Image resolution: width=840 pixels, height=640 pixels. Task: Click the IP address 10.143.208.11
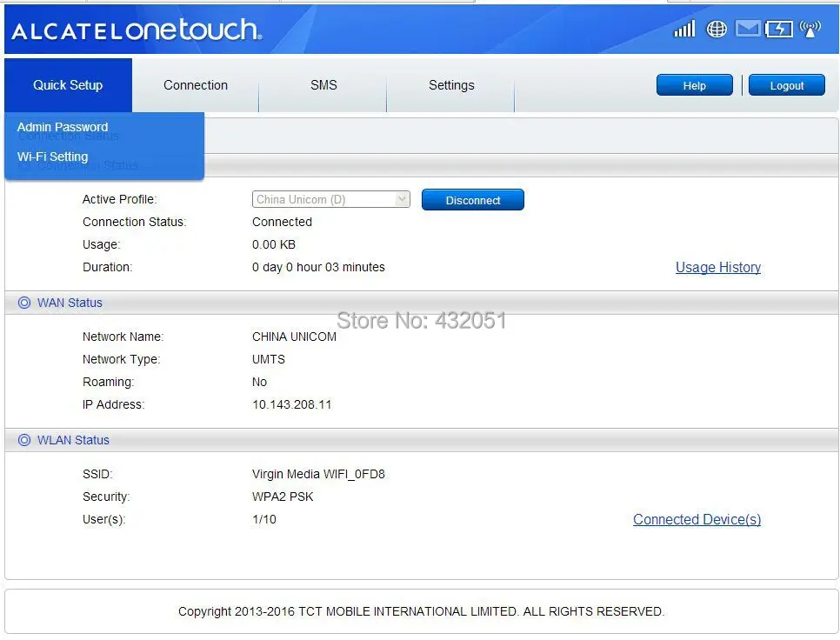292,404
